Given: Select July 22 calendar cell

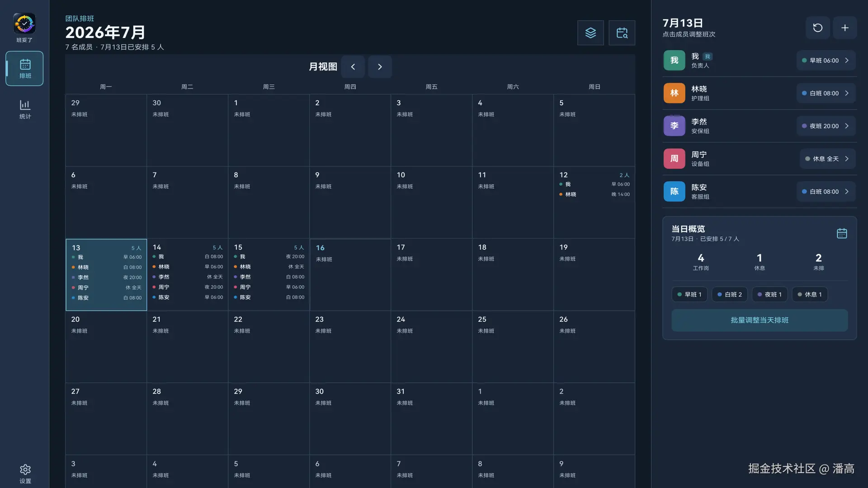Looking at the screenshot, I should pyautogui.click(x=269, y=347).
